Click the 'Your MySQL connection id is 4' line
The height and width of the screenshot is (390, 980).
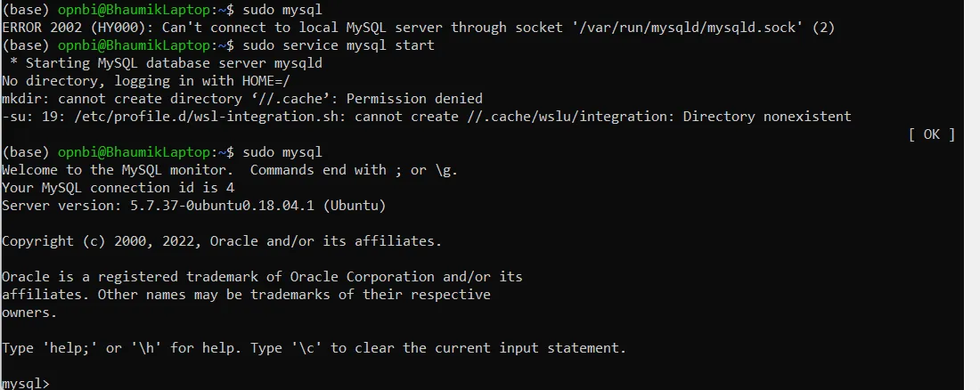coord(118,188)
